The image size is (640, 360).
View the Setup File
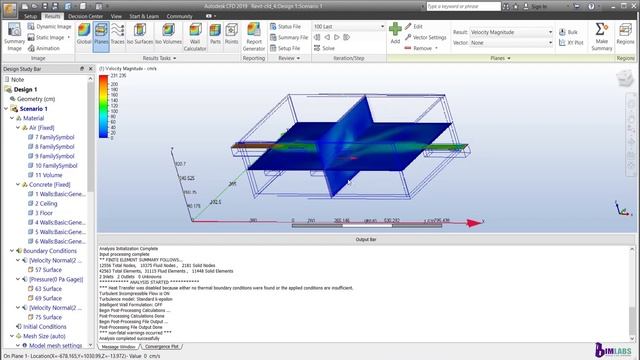coord(285,48)
